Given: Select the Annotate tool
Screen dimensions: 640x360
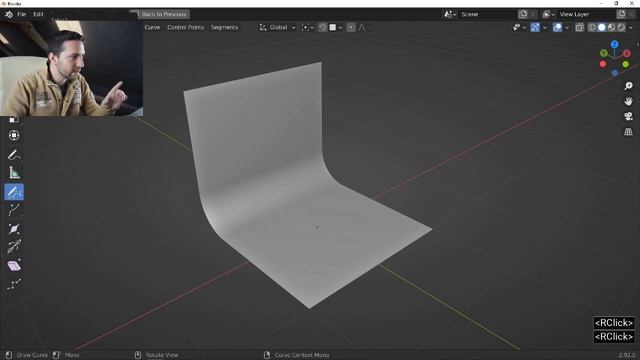Looking at the screenshot, I should (14, 155).
